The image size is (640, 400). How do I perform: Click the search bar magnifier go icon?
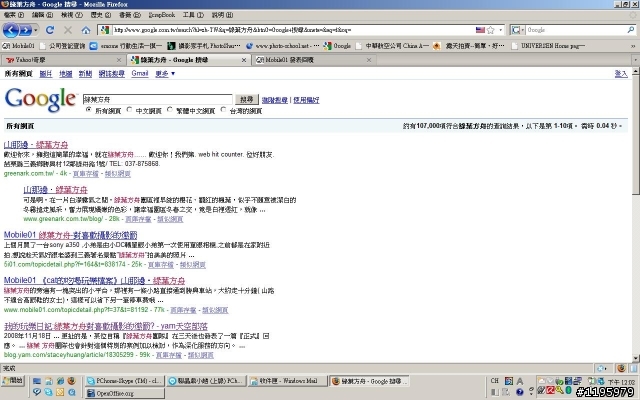[x=631, y=30]
